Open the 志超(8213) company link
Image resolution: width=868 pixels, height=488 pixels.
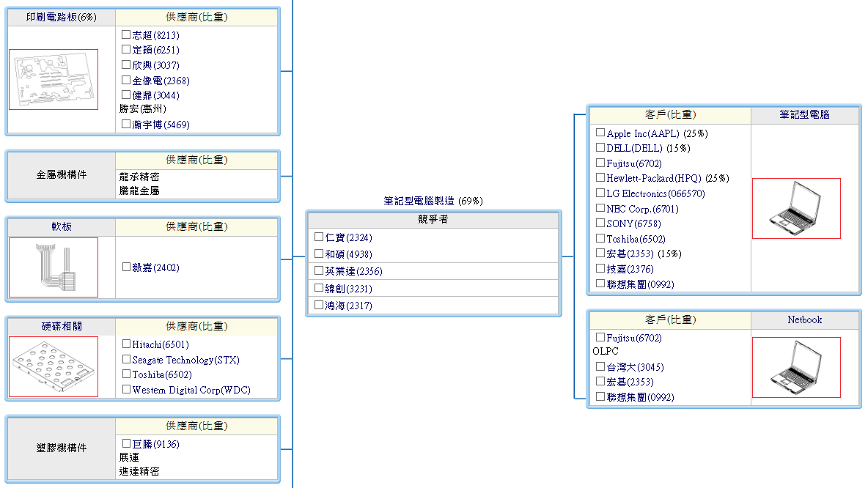click(x=155, y=35)
